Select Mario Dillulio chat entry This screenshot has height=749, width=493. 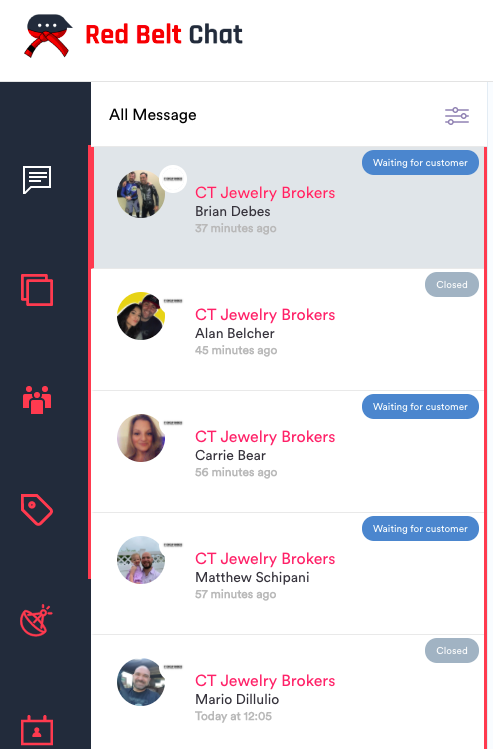coord(288,692)
